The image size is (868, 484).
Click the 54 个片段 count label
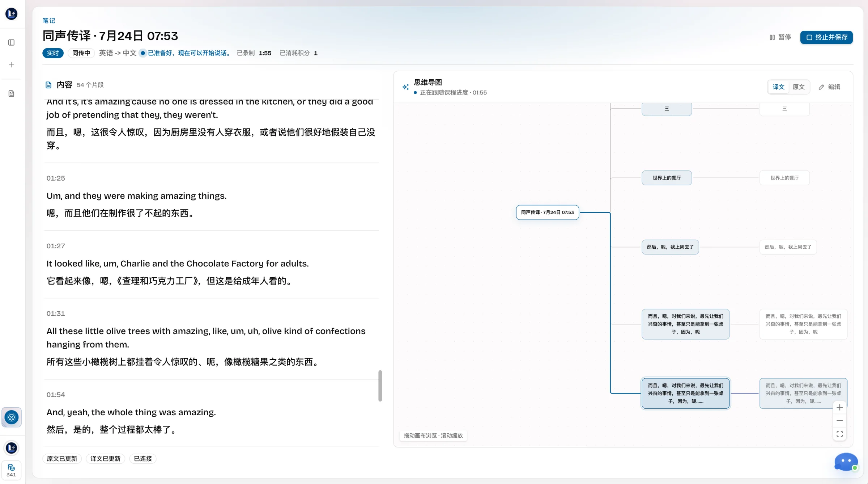tap(90, 85)
